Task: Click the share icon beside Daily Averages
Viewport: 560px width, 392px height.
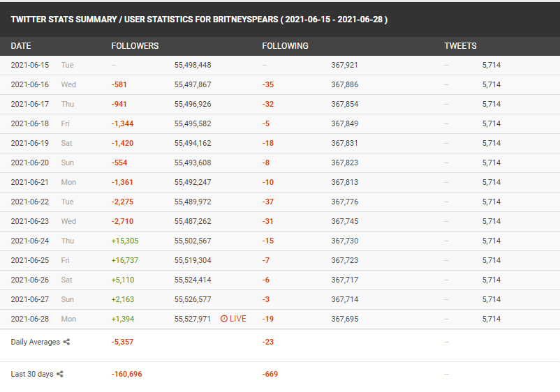Action: pyautogui.click(x=66, y=342)
